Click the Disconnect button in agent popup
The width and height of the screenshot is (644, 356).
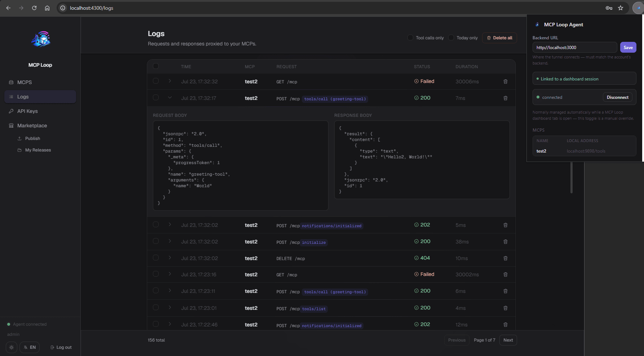617,97
